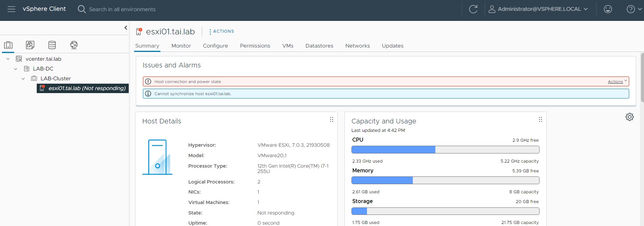The width and height of the screenshot is (644, 226).
Task: Click the CPU usage bar
Action: pyautogui.click(x=445, y=149)
